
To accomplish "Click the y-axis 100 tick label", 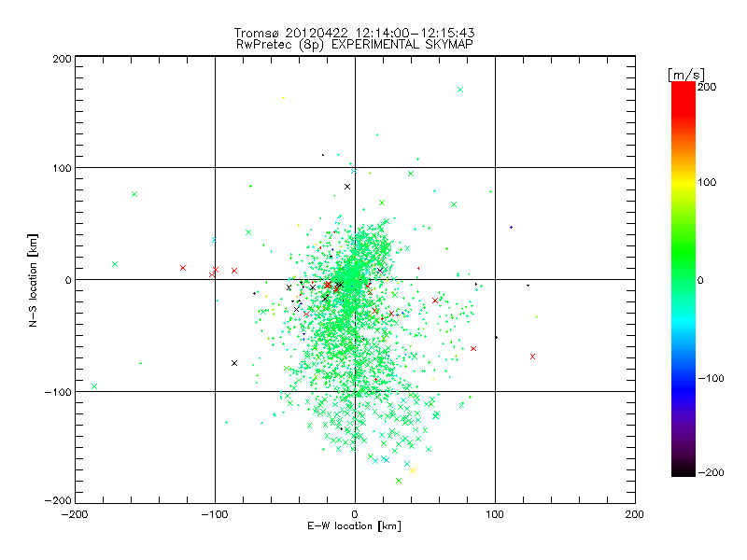I will (x=62, y=168).
